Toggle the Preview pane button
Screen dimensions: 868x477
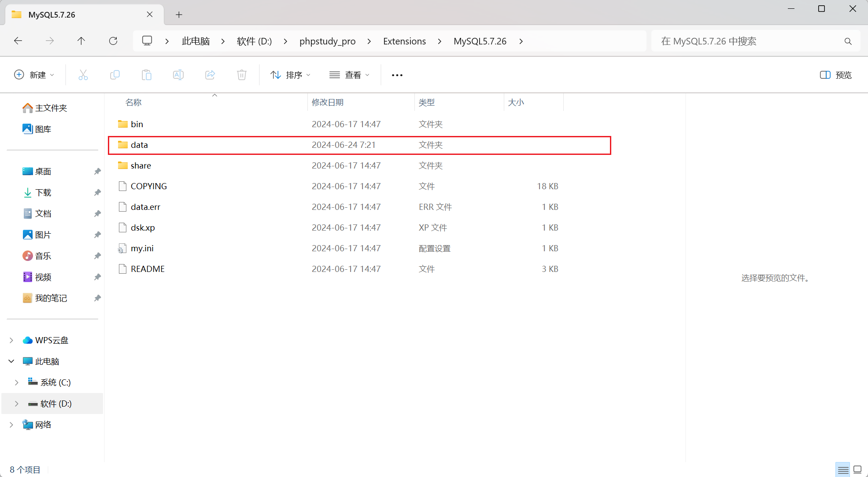coord(835,75)
